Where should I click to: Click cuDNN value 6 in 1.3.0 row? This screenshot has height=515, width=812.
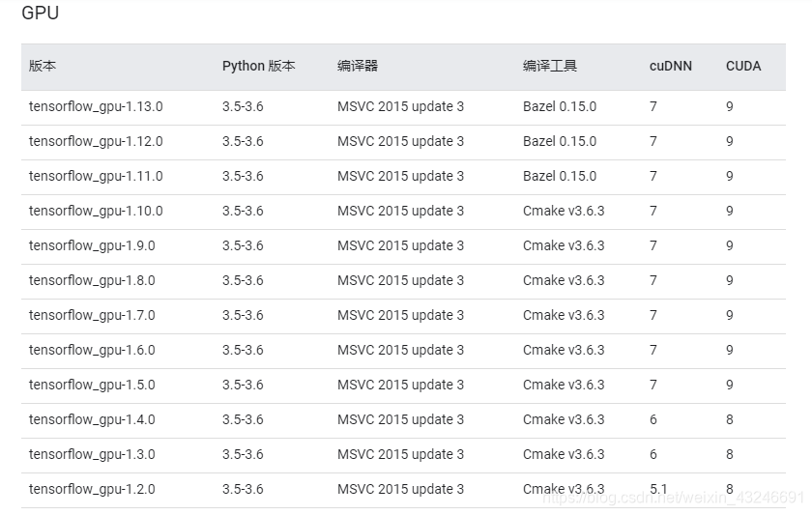click(x=653, y=454)
